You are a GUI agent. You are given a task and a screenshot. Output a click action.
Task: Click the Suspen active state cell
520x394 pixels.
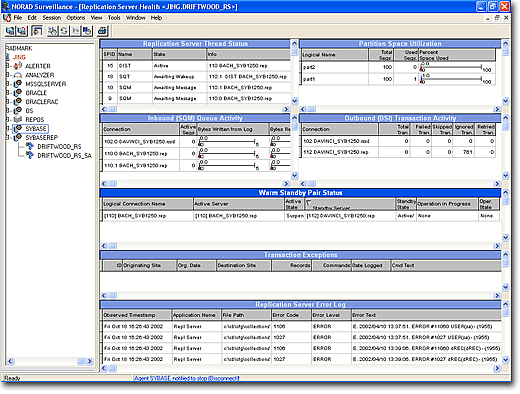click(295, 216)
